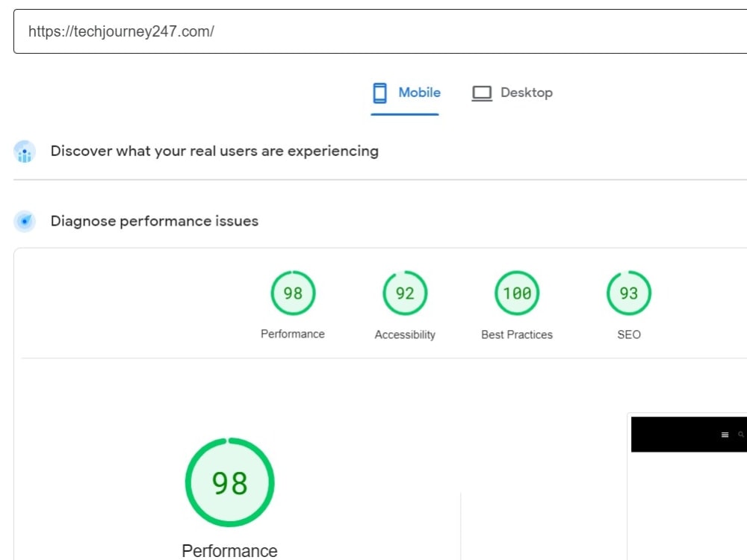Jump to Best Practices score gauge 100
Viewport: 747px width, 560px height.
[x=517, y=293]
